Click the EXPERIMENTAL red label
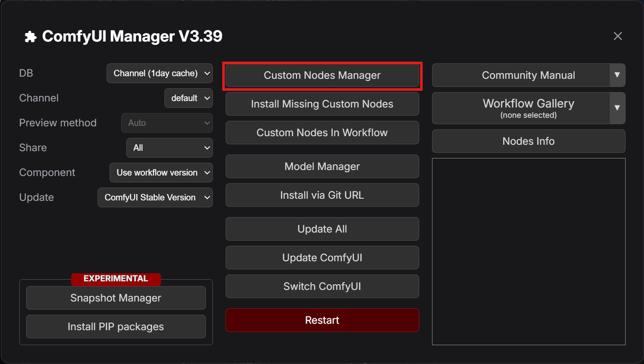644x364 pixels. (x=116, y=279)
